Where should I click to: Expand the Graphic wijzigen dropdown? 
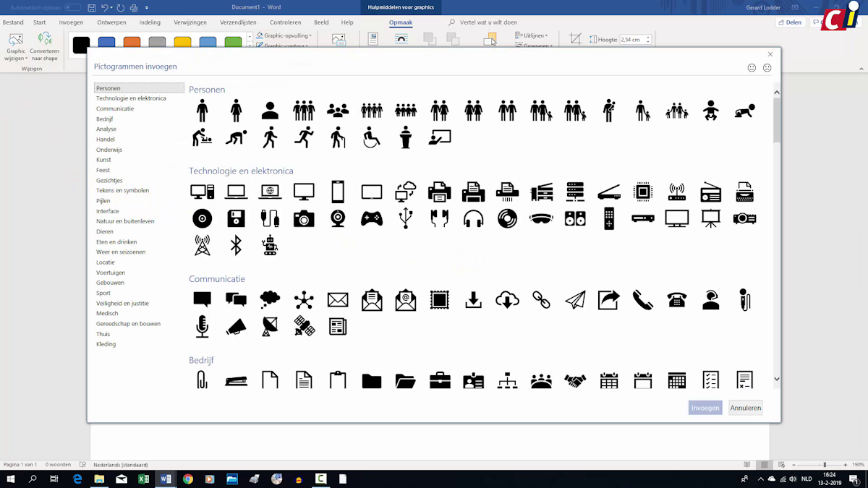coord(16,48)
